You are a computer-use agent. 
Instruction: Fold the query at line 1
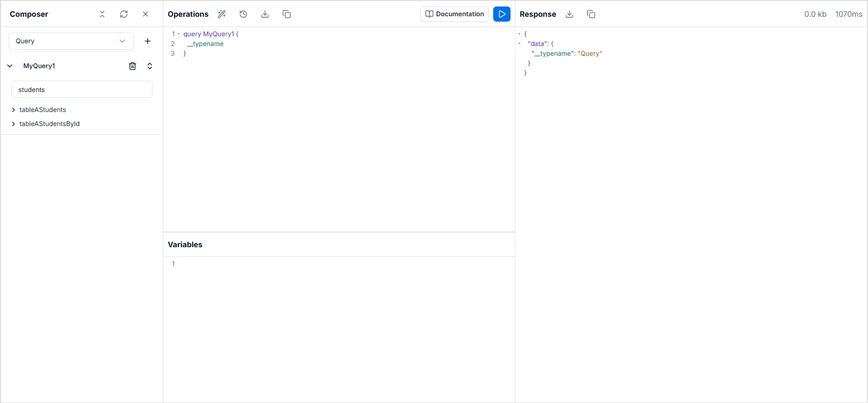tap(178, 34)
